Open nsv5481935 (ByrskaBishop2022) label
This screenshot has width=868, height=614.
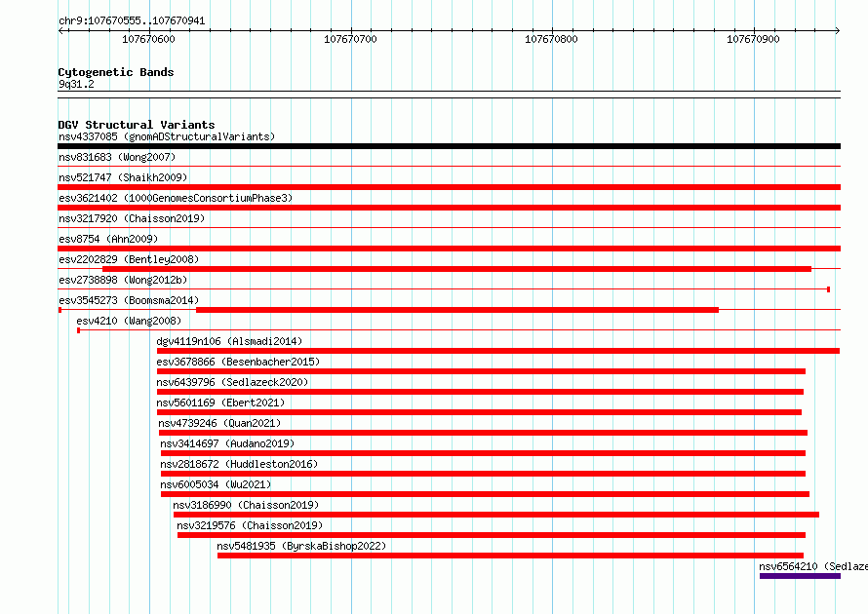coord(301,546)
